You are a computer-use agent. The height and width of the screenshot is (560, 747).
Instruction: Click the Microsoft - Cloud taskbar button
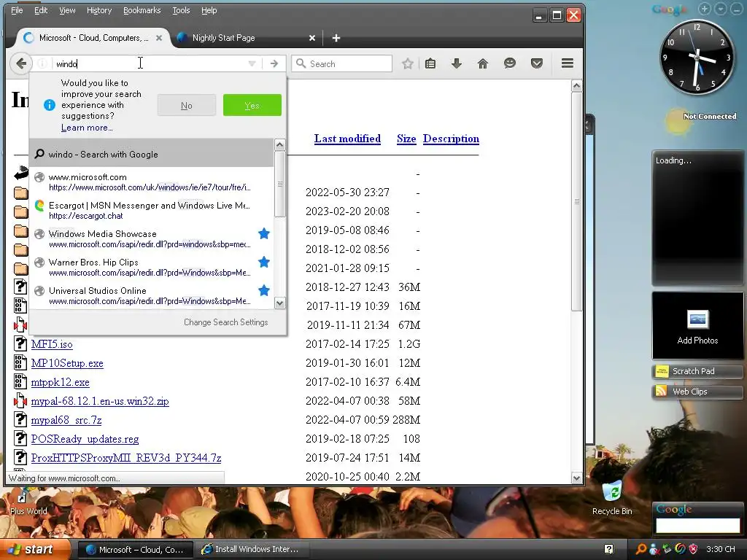coord(135,549)
